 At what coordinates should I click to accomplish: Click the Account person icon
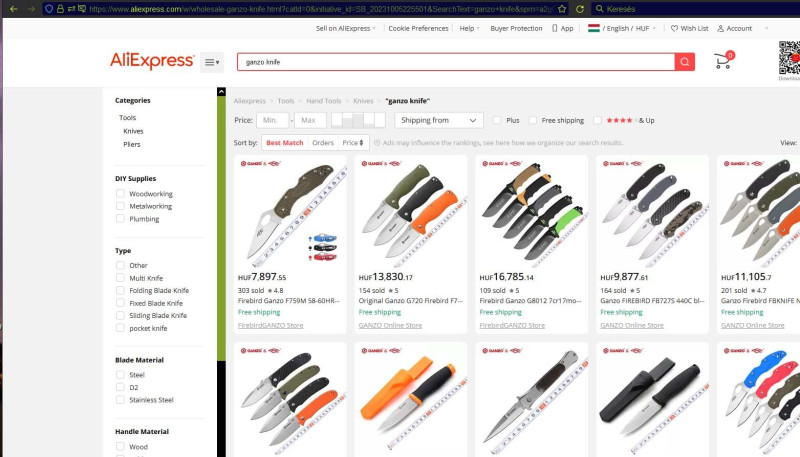tap(720, 29)
